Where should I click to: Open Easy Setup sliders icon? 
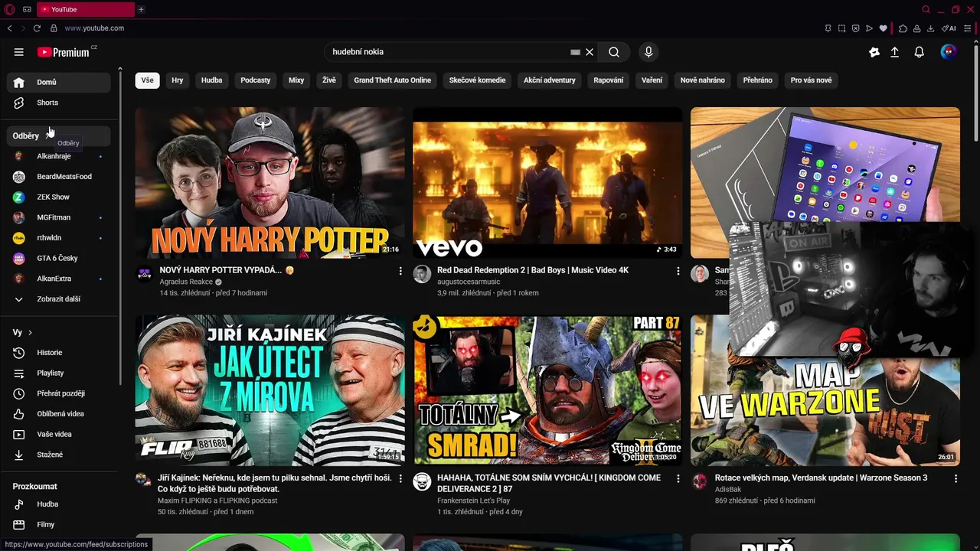click(x=968, y=28)
